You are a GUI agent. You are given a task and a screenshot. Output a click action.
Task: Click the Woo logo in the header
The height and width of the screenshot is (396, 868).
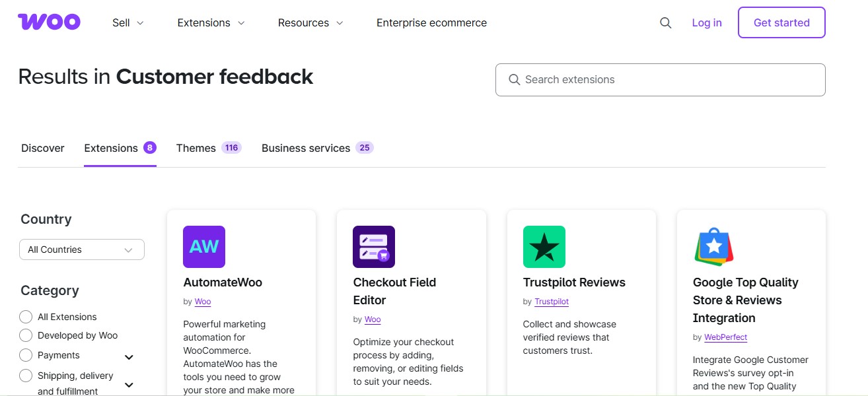click(x=49, y=21)
